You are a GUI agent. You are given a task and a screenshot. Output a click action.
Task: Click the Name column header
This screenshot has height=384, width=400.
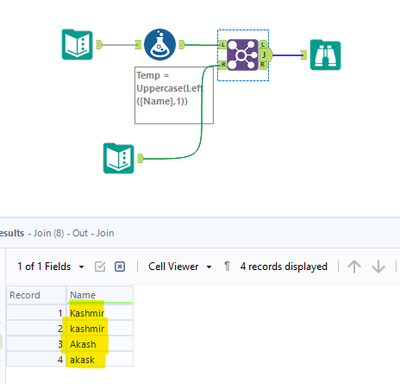(x=100, y=295)
